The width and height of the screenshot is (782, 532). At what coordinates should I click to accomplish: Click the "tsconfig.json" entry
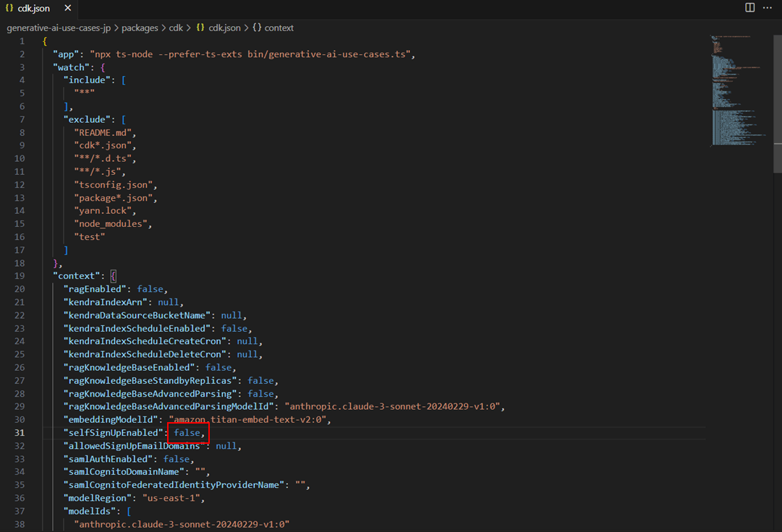[113, 185]
